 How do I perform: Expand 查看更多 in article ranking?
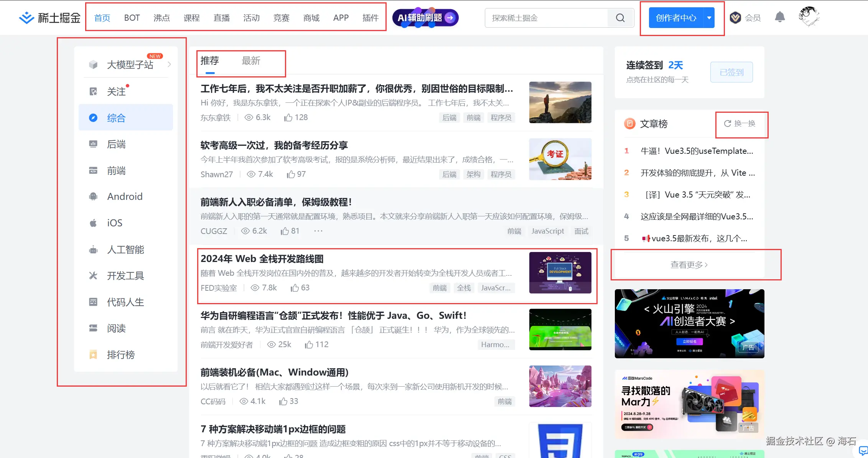click(x=689, y=265)
